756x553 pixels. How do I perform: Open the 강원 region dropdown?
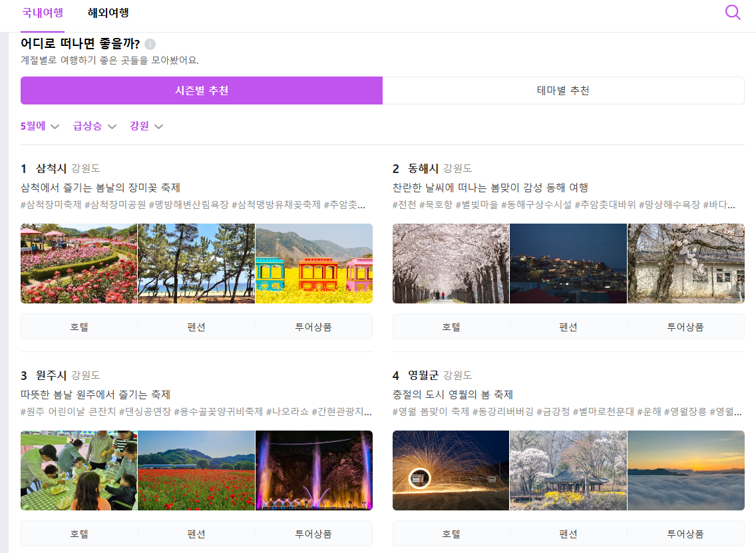tap(146, 126)
